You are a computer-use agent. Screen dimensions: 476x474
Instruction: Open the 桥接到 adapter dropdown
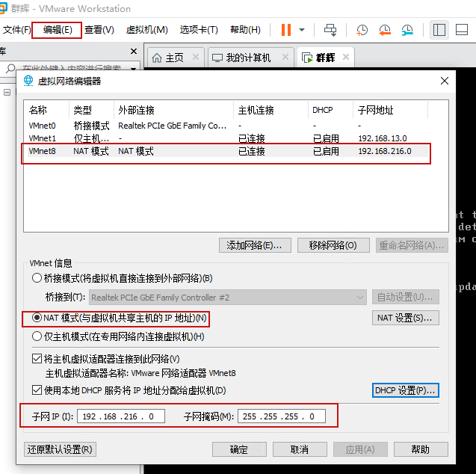pos(228,298)
